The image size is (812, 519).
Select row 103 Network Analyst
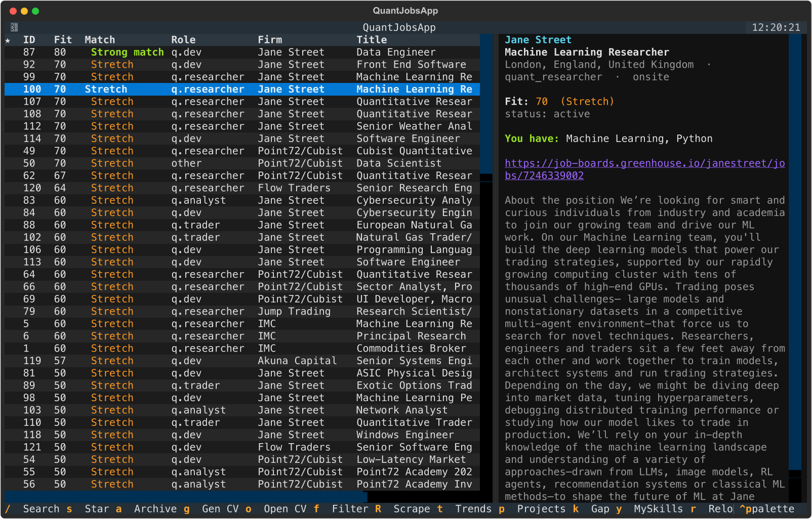242,410
